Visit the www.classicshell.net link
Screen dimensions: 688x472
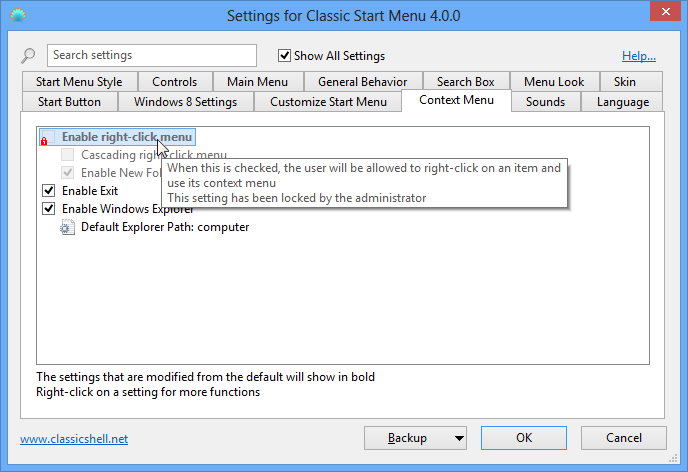coord(74,438)
